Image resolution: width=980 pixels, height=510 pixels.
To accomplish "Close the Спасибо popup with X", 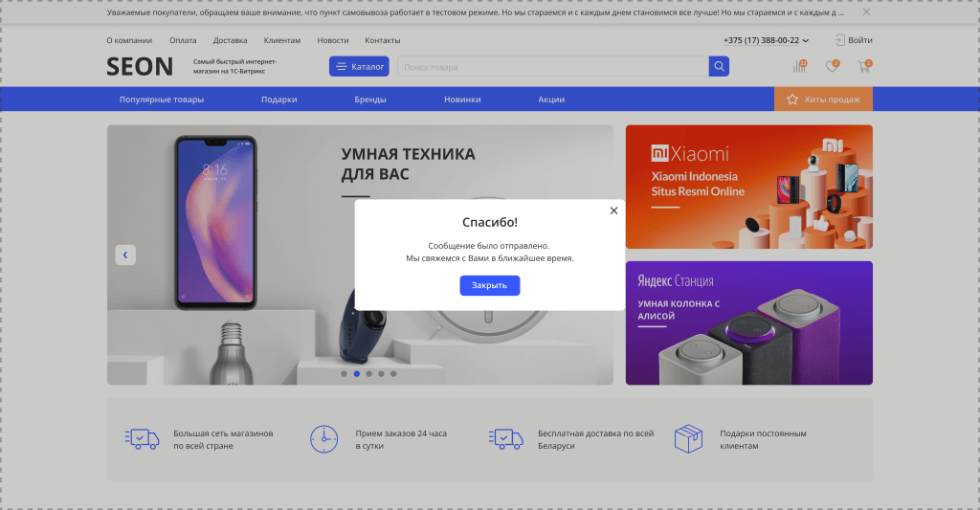I will tap(613, 211).
